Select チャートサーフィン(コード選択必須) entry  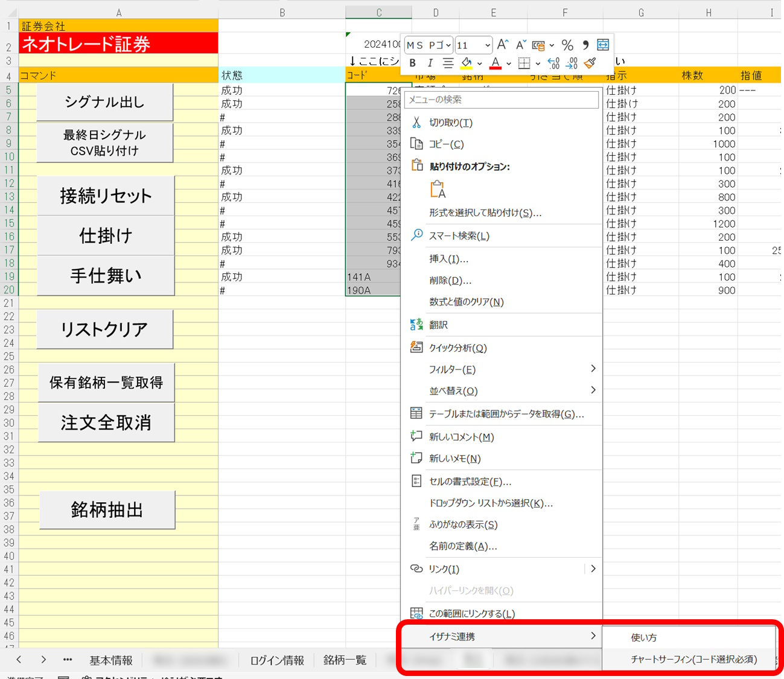coord(689,659)
